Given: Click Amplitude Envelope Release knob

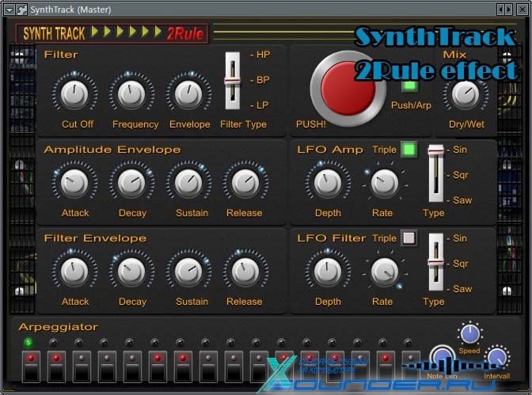Looking at the screenshot, I should 245,183.
